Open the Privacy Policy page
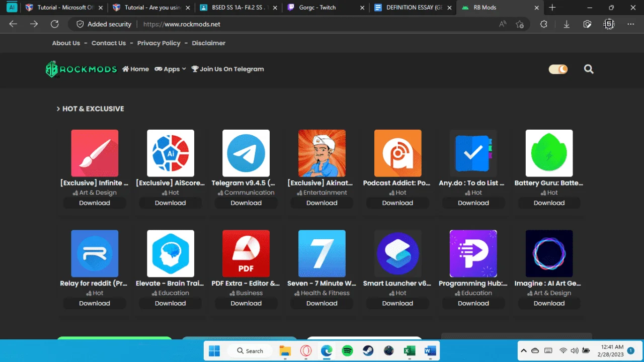The height and width of the screenshot is (362, 644). pyautogui.click(x=158, y=43)
